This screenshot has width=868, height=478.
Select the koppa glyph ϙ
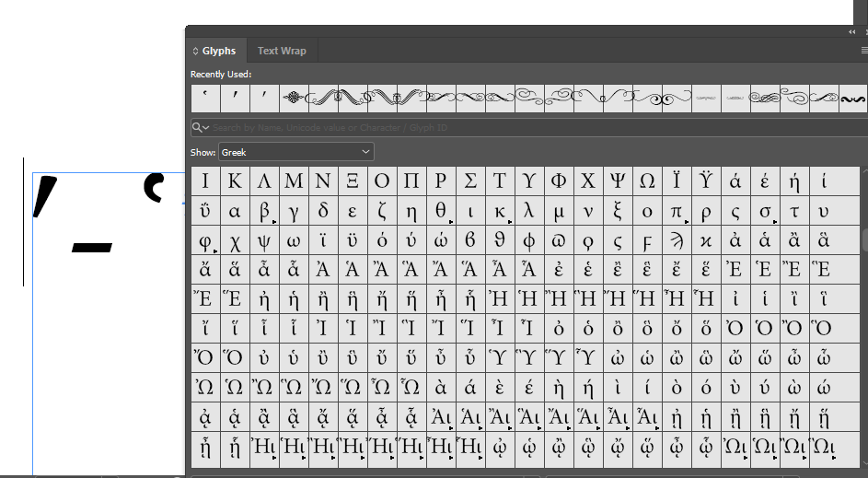tap(588, 240)
